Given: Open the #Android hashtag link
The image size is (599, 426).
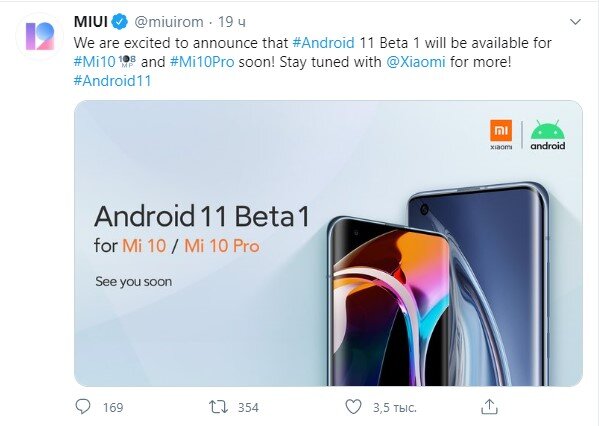Looking at the screenshot, I should (x=323, y=43).
